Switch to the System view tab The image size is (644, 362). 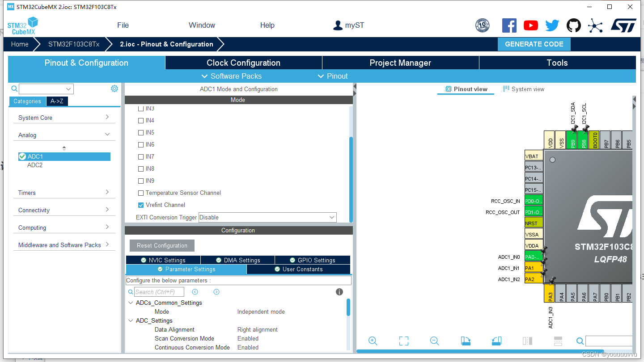523,89
